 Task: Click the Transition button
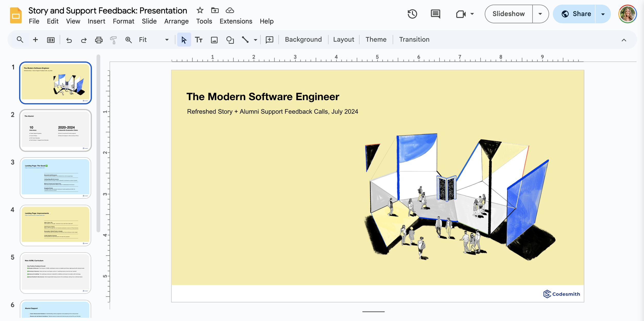414,40
